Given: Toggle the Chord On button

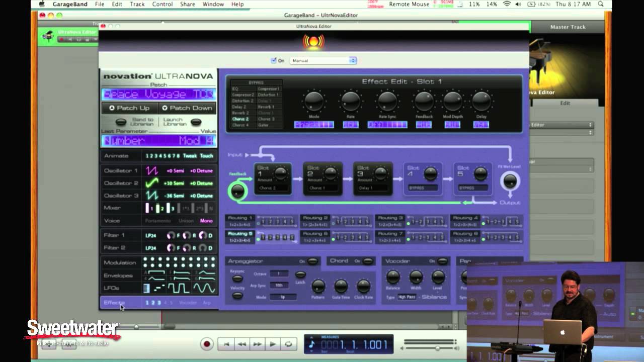Looking at the screenshot, I should (368, 261).
